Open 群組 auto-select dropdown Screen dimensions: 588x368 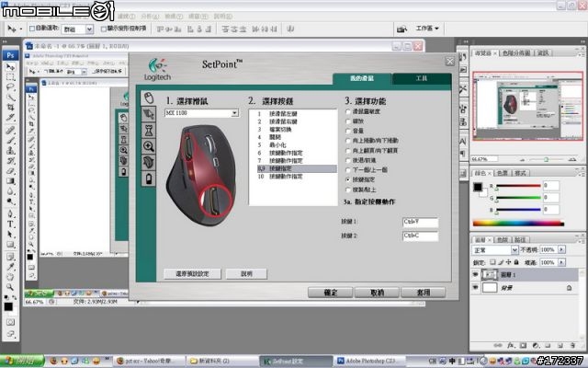pos(89,29)
